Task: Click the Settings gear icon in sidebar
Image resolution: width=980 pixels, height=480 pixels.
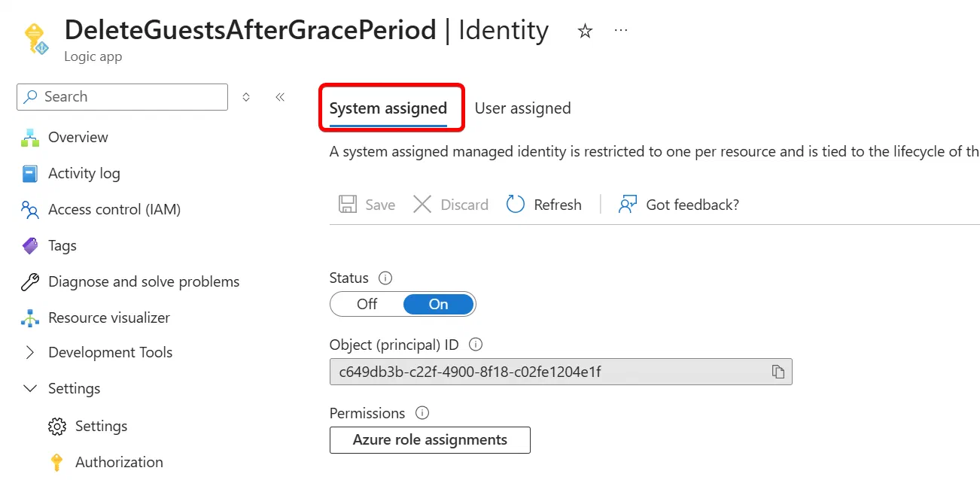Action: tap(56, 426)
